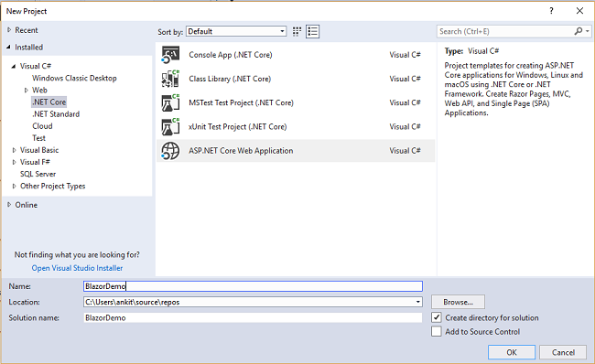595x364 pixels.
Task: Select the Console App (.NET Core) template icon
Action: click(170, 55)
